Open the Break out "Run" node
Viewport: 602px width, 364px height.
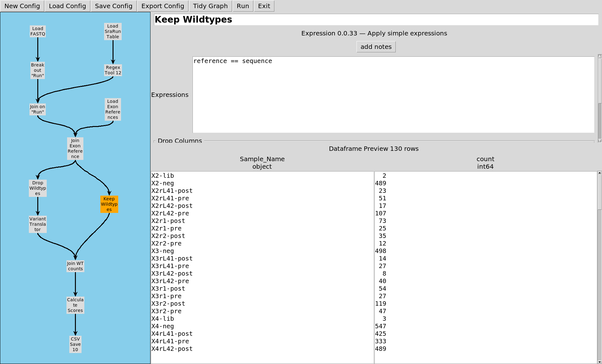(x=38, y=70)
